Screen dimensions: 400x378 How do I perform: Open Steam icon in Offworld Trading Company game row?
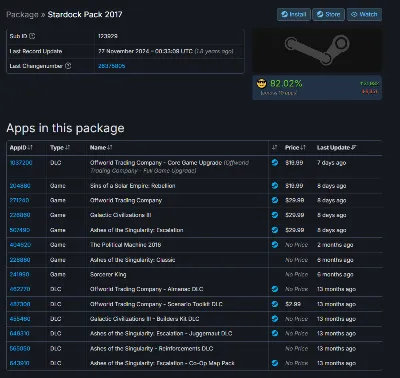click(x=275, y=200)
